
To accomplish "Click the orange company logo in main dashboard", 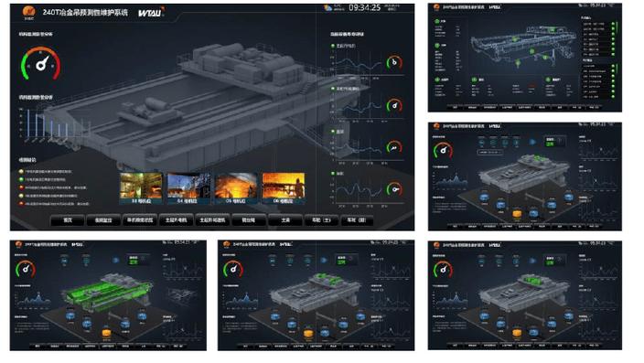I will pyautogui.click(x=28, y=12).
